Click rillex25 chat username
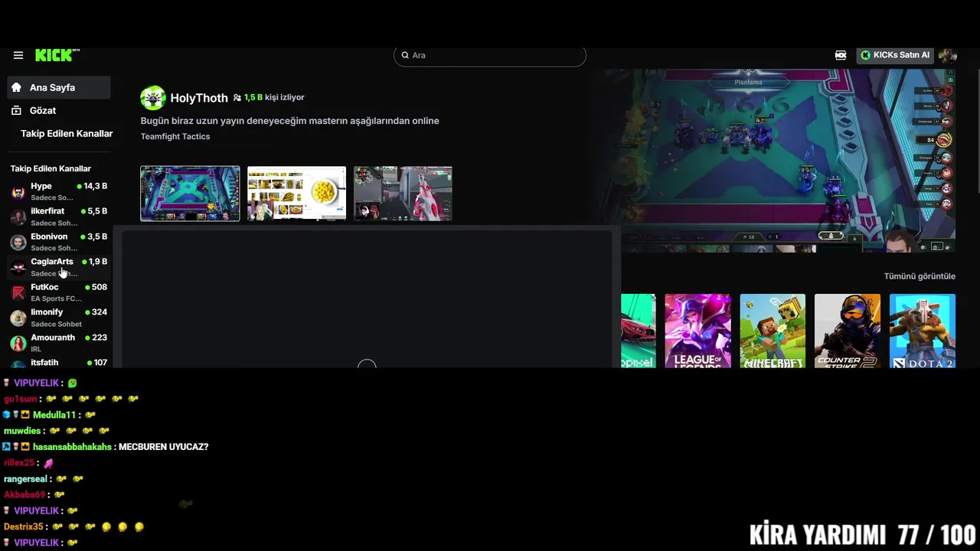980x551 pixels. point(19,463)
